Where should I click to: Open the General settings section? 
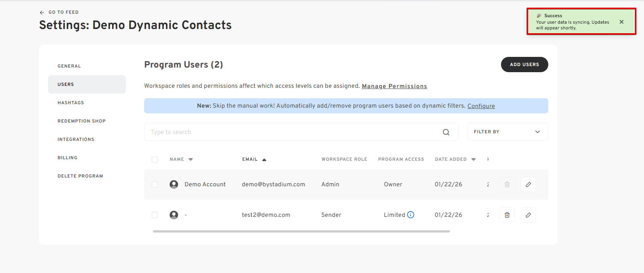pyautogui.click(x=87, y=66)
